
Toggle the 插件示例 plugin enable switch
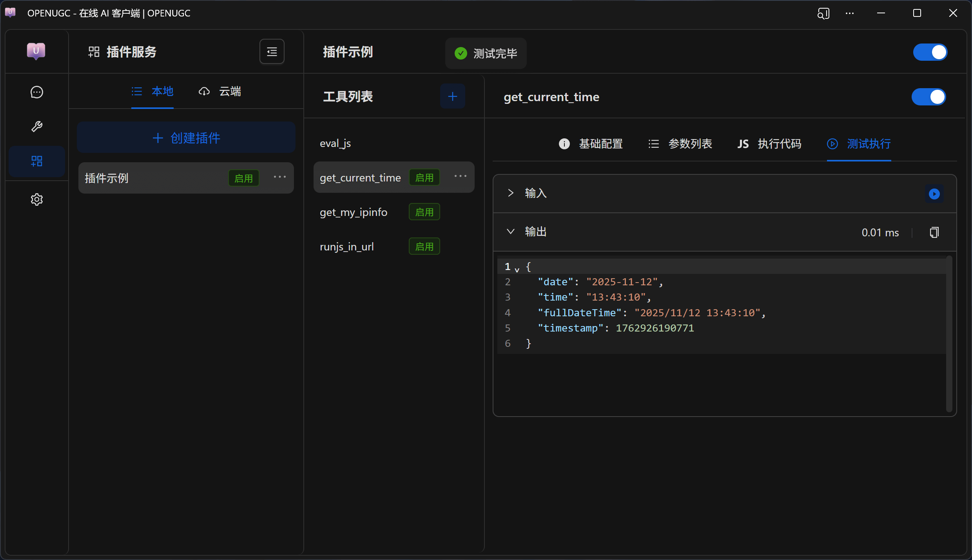point(930,52)
